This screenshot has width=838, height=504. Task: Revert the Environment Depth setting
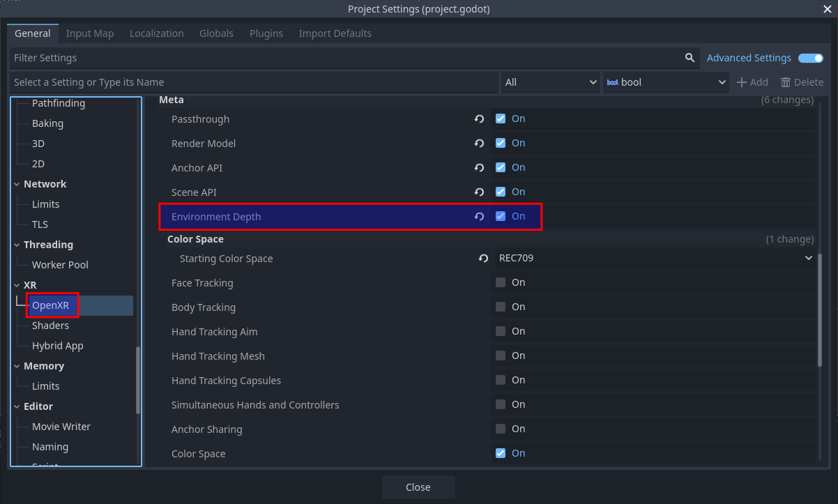click(x=479, y=216)
